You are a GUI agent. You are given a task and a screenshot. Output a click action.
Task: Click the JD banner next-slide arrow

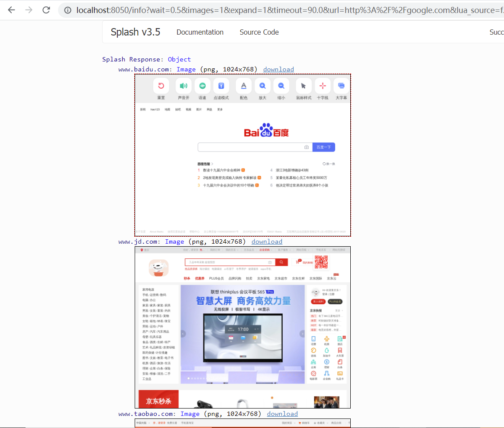point(302,334)
